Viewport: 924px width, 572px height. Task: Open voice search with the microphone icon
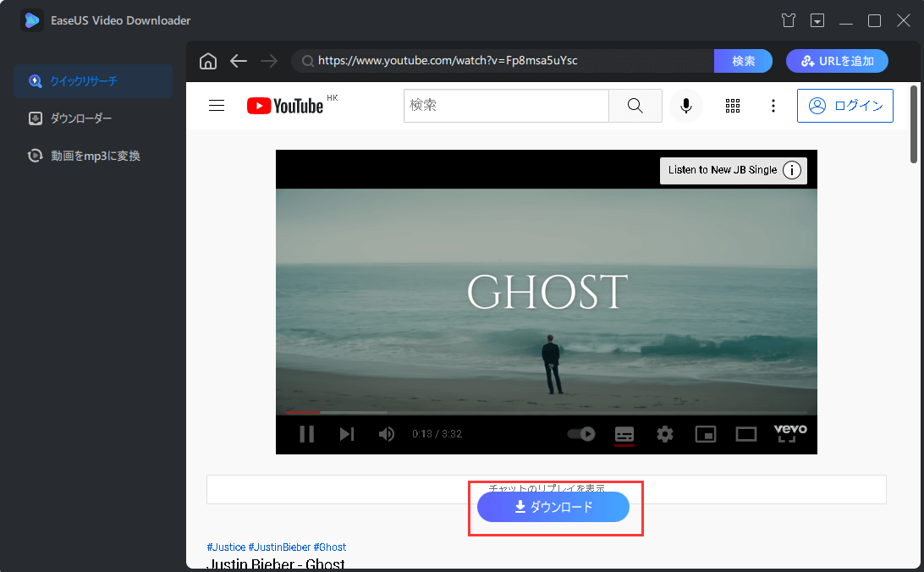pos(686,105)
